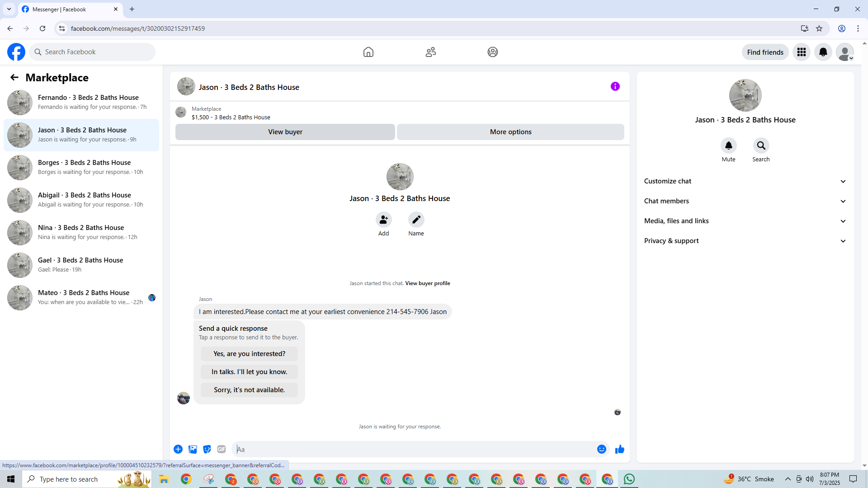Open the Friends tab in top navigation
The image size is (868, 488).
(430, 52)
